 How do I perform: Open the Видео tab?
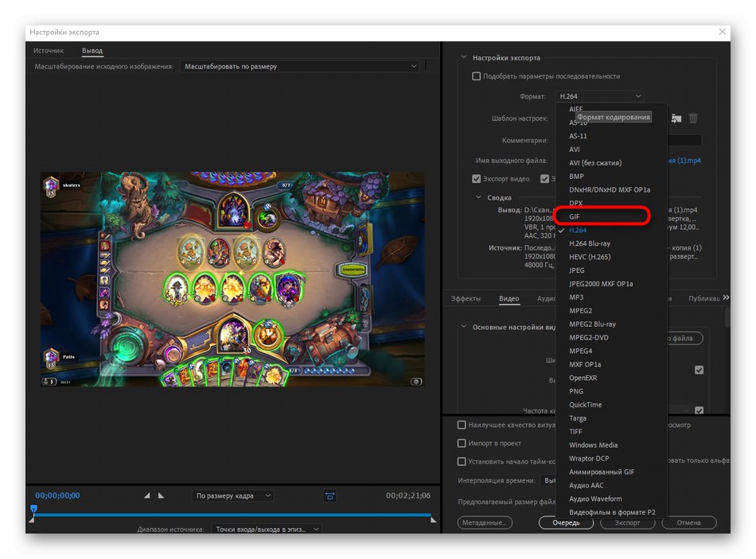pos(509,299)
